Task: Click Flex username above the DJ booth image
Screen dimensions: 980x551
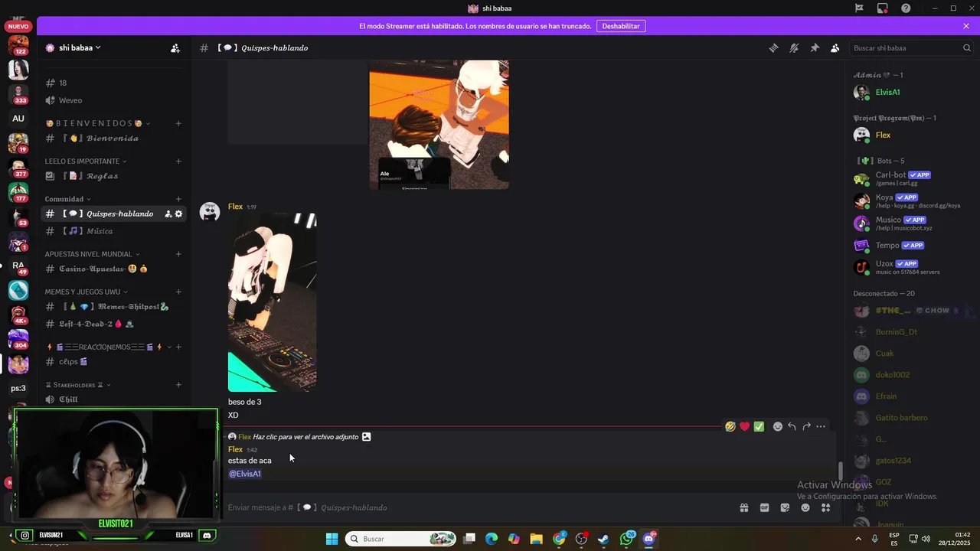Action: (235, 207)
